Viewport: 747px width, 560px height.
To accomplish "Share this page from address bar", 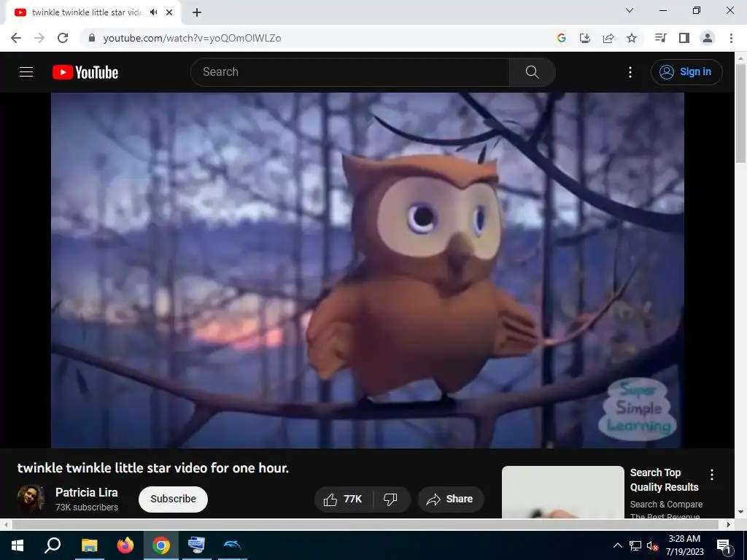I will pyautogui.click(x=608, y=38).
